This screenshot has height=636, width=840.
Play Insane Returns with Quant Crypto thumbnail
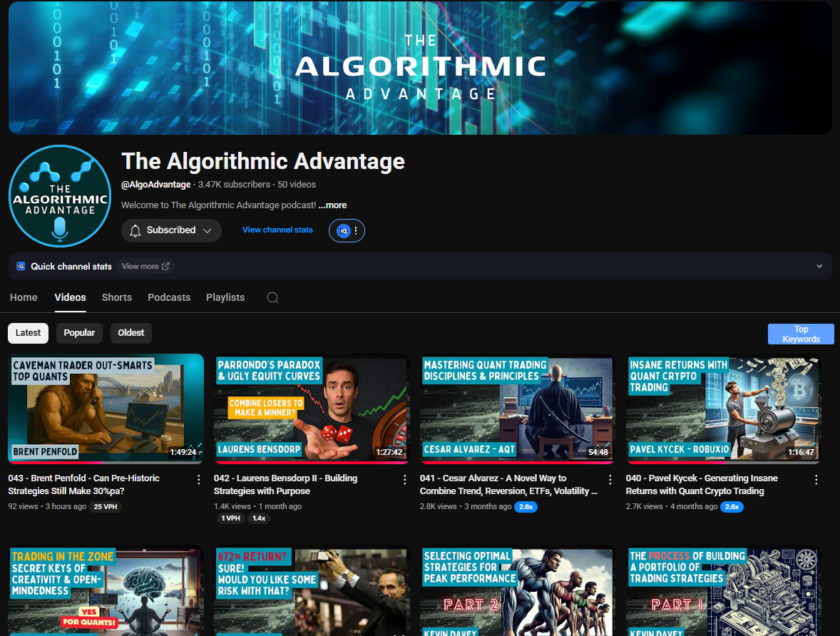722,409
